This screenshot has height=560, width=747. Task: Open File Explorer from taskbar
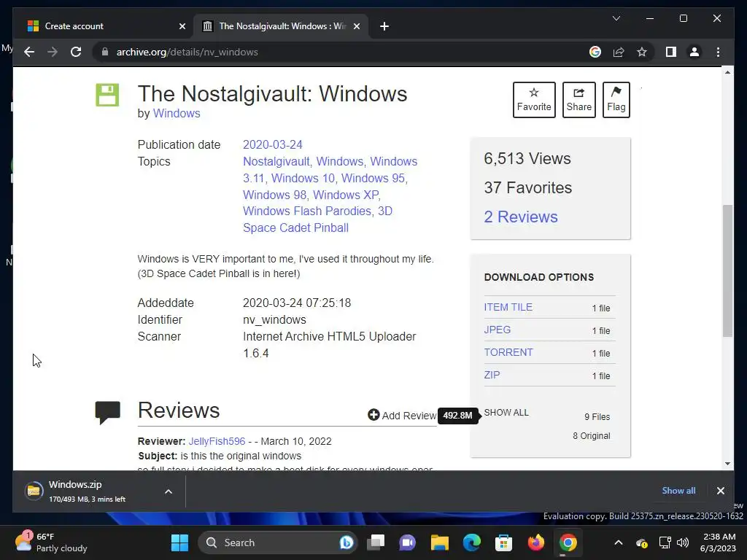click(x=439, y=542)
